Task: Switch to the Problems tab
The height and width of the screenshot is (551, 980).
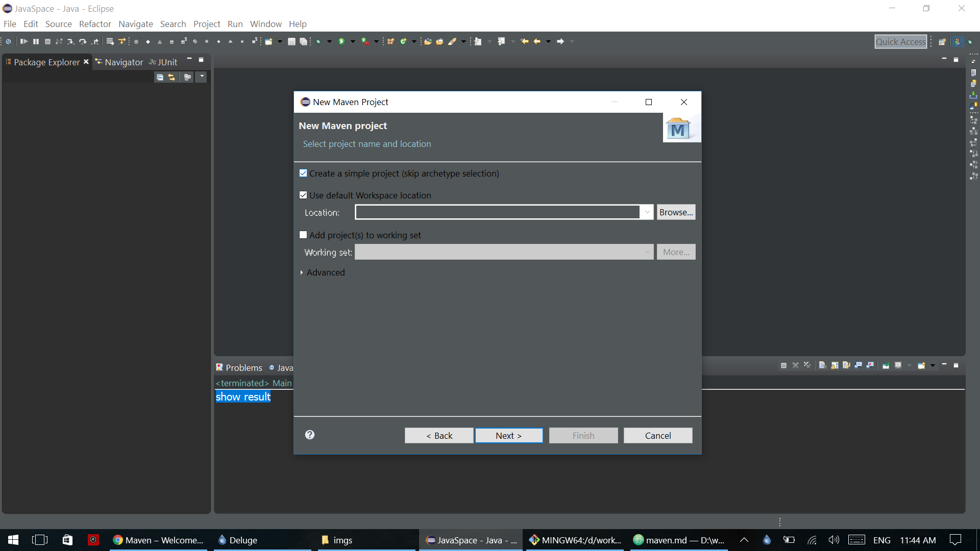Action: pyautogui.click(x=239, y=368)
